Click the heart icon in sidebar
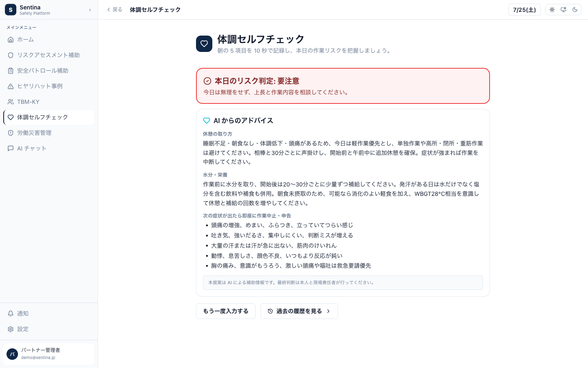Screen dimensions: 588x368 pos(11,117)
